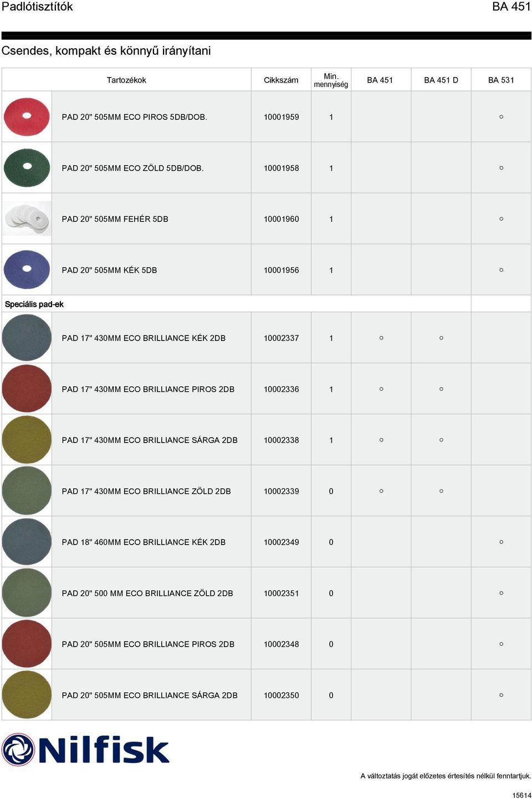Select the white FEHÉR 5DB pads image

pos(27,219)
